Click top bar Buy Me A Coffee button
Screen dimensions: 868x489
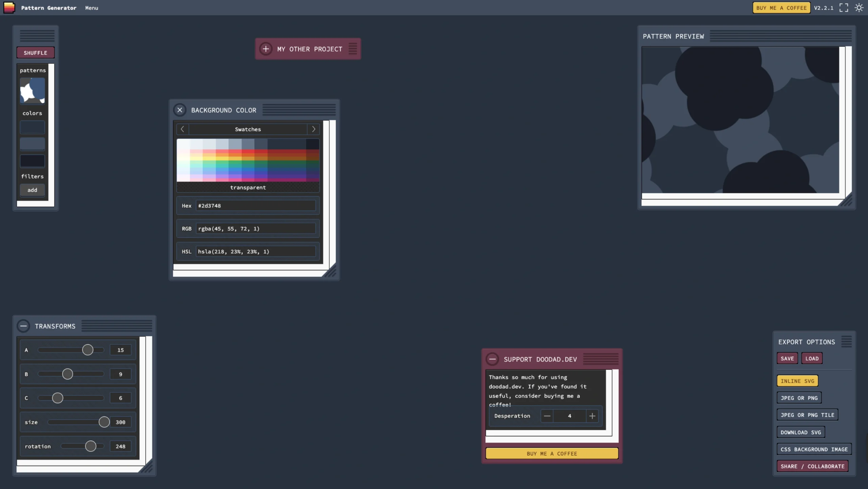pos(781,8)
